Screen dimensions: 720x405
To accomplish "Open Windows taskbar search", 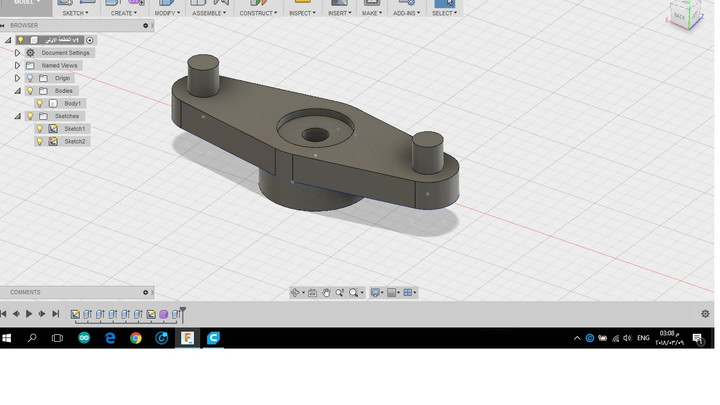I will pyautogui.click(x=32, y=338).
